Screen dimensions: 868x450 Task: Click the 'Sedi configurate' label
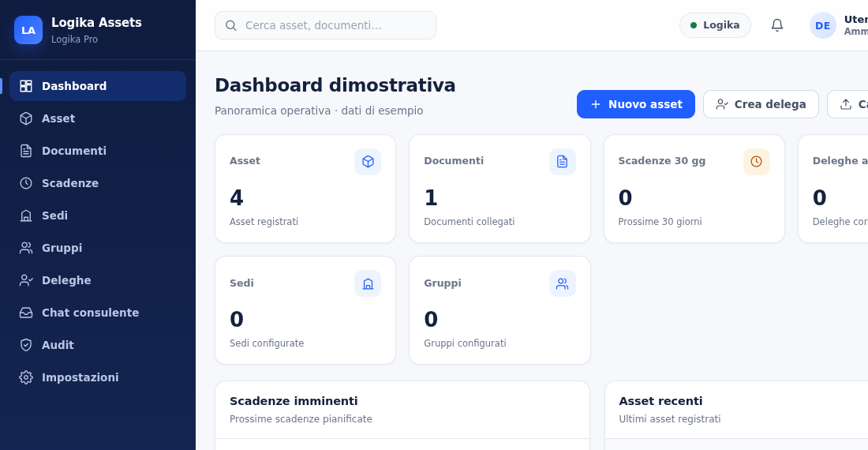coord(266,343)
